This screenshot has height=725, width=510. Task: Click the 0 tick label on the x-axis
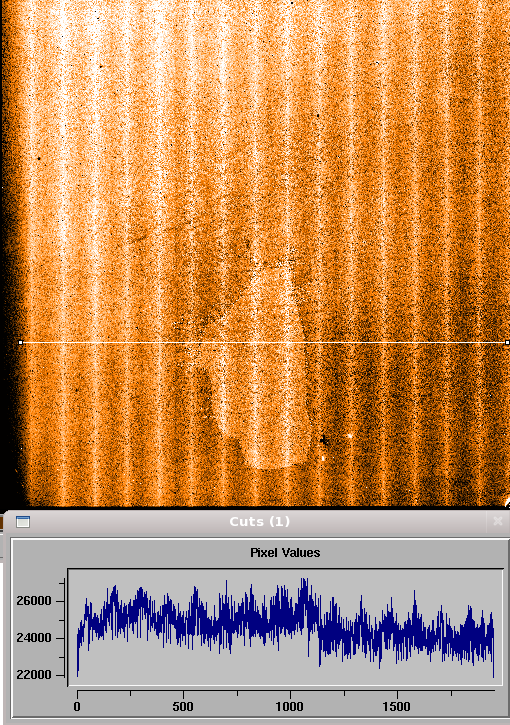click(77, 707)
